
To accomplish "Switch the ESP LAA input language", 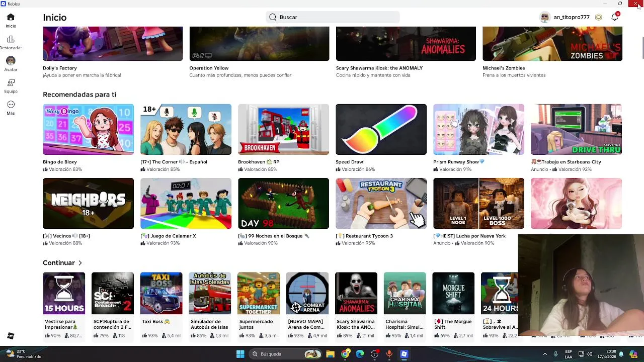I will pos(569,354).
